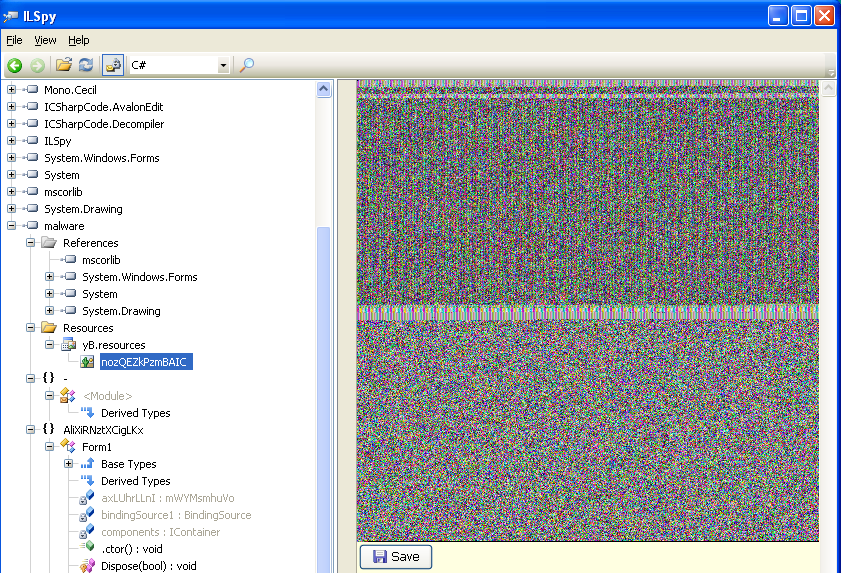Image resolution: width=848 pixels, height=573 pixels.
Task: Click the tree panel scroll up arrow
Action: pyautogui.click(x=324, y=89)
